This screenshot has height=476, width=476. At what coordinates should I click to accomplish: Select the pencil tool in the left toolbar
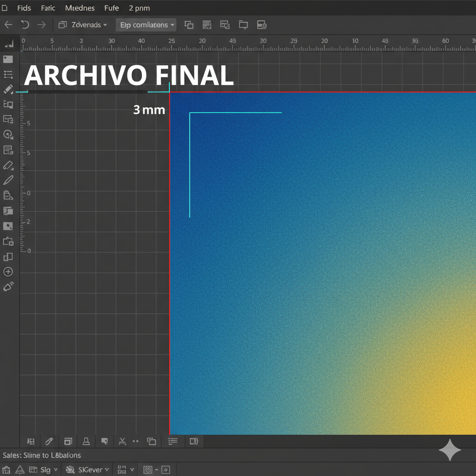point(8,180)
